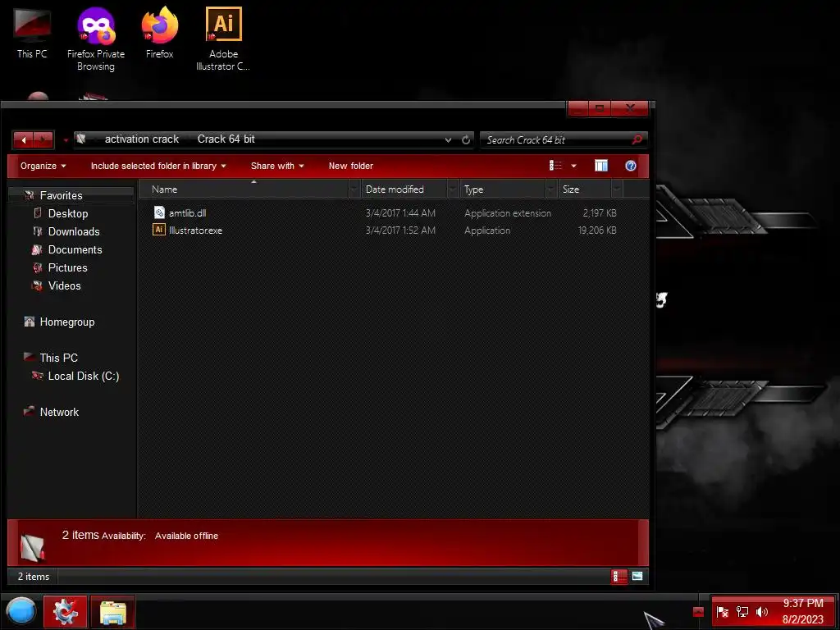Screen dimensions: 840x630
Task: Open the Firefox desktop shortcut
Action: click(160, 33)
